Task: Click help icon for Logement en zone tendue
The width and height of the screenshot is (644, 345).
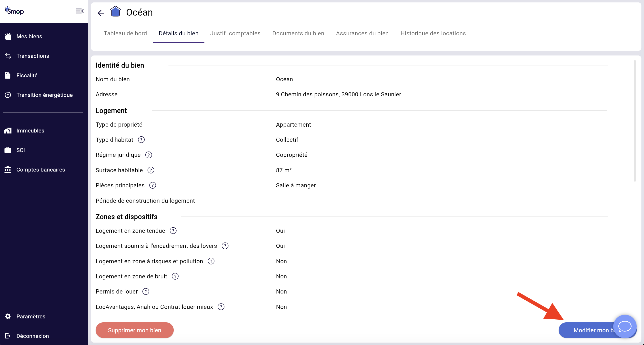Action: [x=173, y=231]
